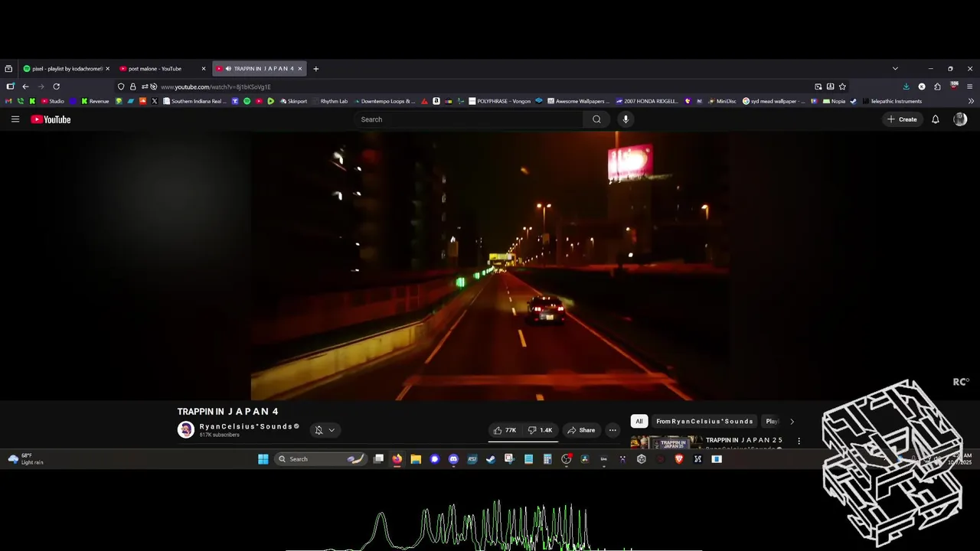Open options for TRAPPIN IN JAPAN 25
980x551 pixels.
(799, 441)
